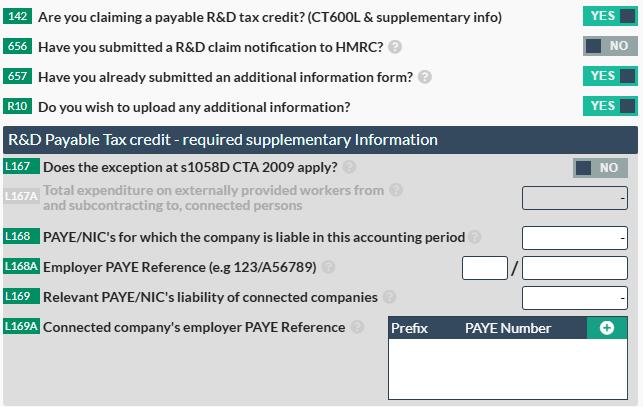The width and height of the screenshot is (643, 407).
Task: Click help icon for externally provided workers expenditure
Action: point(396,190)
